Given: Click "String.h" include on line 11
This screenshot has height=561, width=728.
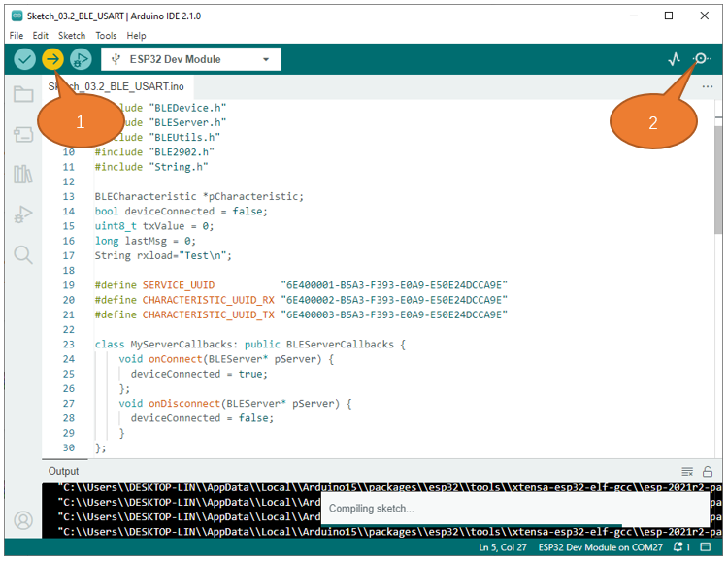Looking at the screenshot, I should click(x=179, y=167).
